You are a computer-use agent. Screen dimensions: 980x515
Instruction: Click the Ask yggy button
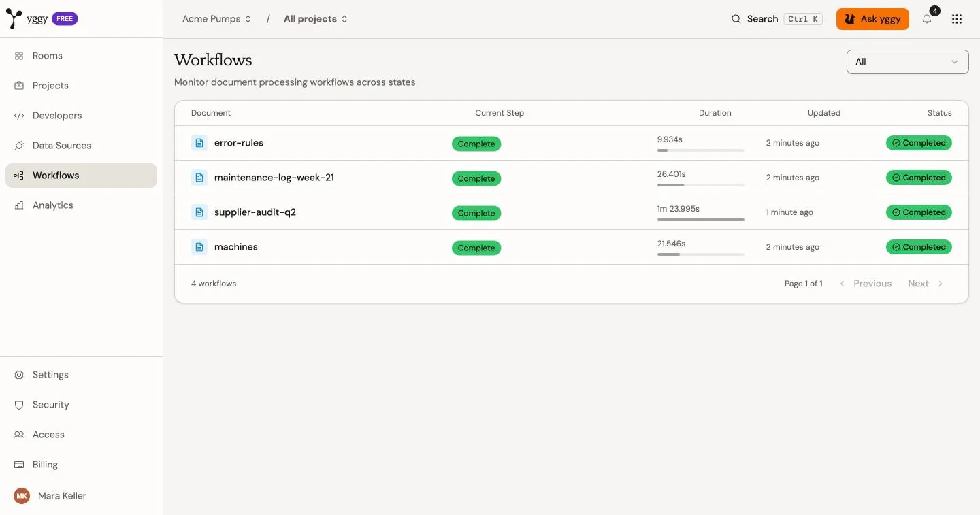pos(872,19)
